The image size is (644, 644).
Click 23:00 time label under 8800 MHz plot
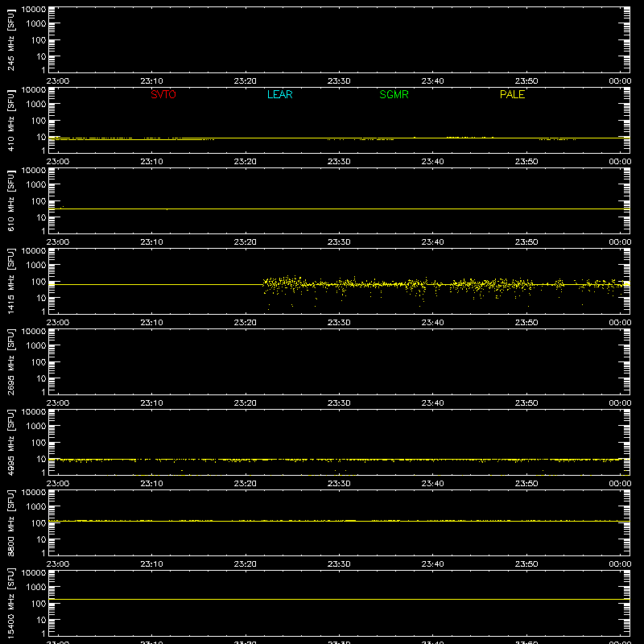(x=58, y=564)
